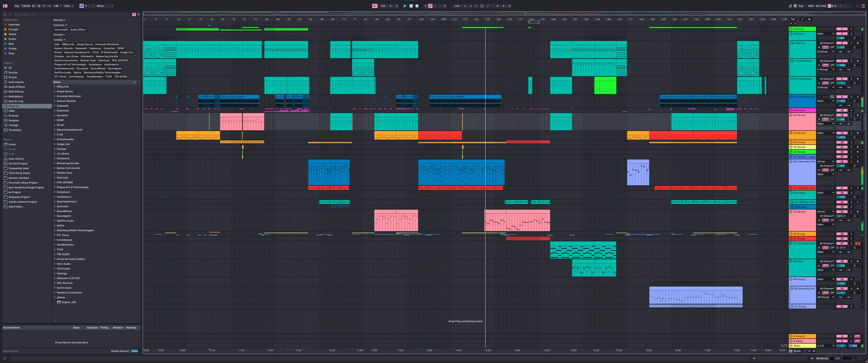Click the Key mapping mode icon

click(x=801, y=6)
